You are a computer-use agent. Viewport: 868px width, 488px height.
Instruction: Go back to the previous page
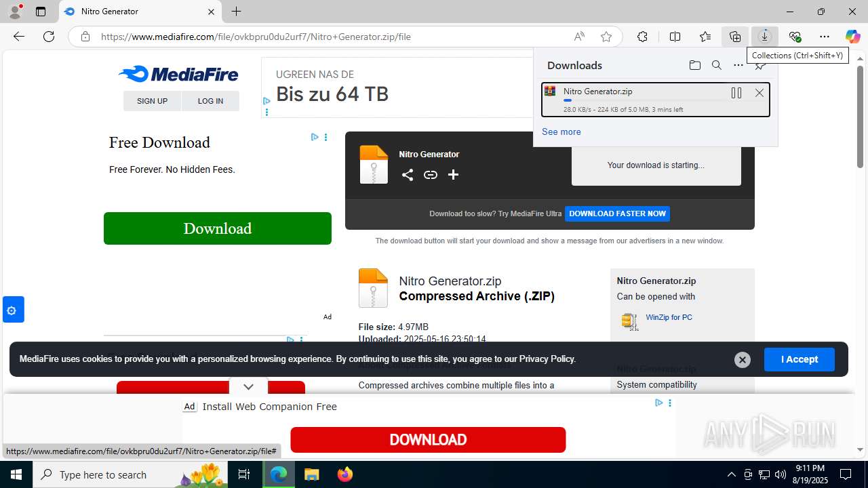click(x=19, y=37)
